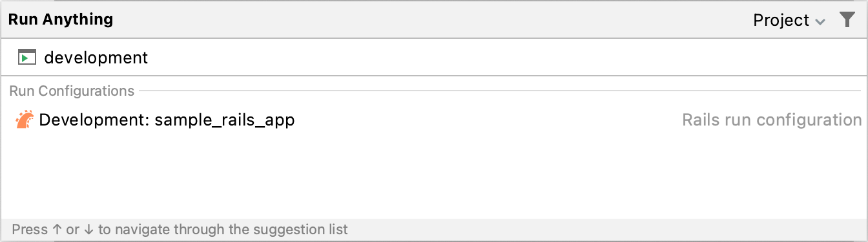Click the Project label in header
The width and height of the screenshot is (868, 242).
(x=781, y=21)
